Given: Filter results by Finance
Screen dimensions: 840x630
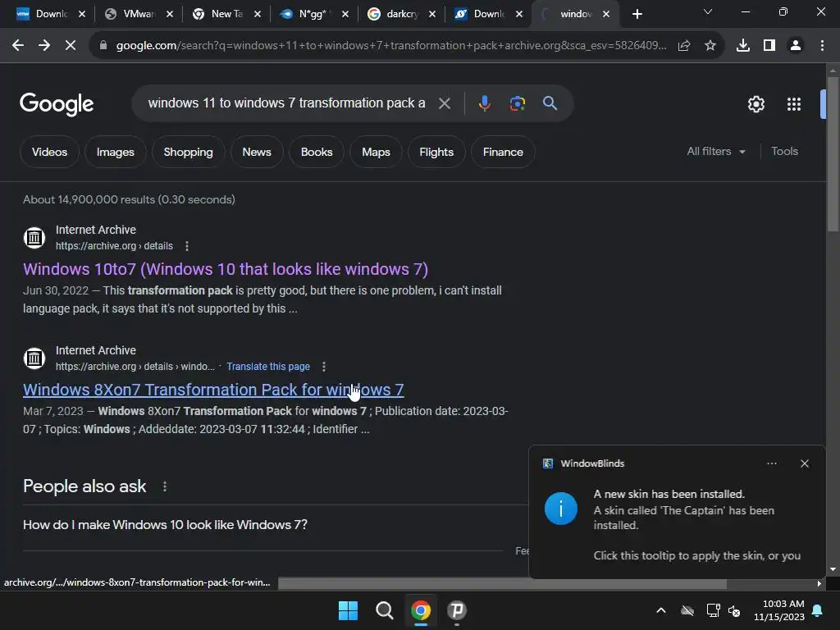Looking at the screenshot, I should point(503,152).
